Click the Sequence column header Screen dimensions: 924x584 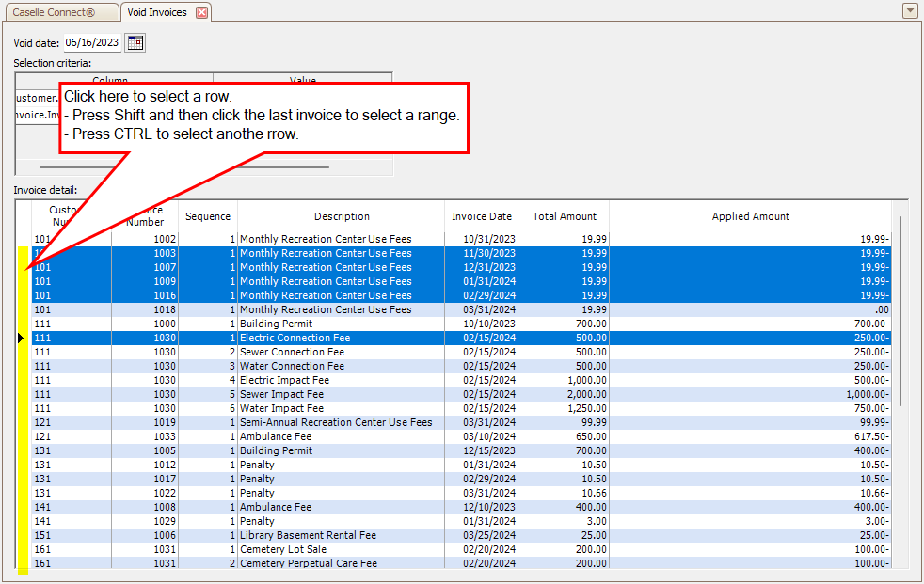click(x=207, y=216)
